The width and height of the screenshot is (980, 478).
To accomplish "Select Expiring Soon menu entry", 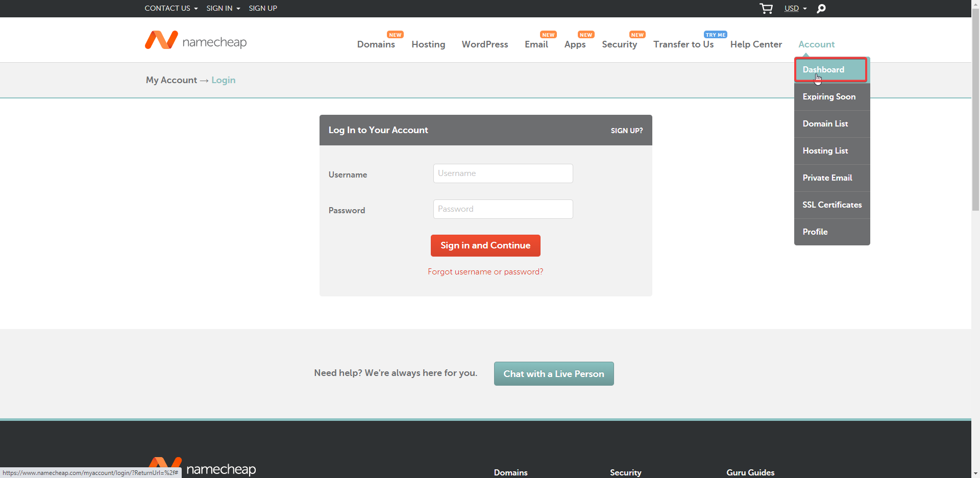I will tap(832, 97).
